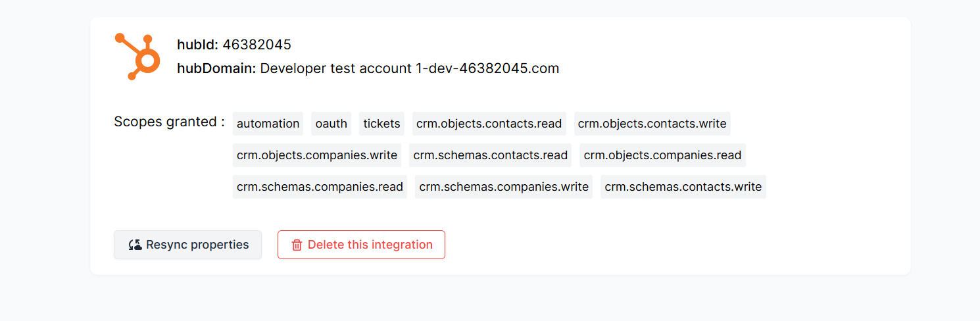
Task: Select the oauth scope tag
Action: point(331,124)
